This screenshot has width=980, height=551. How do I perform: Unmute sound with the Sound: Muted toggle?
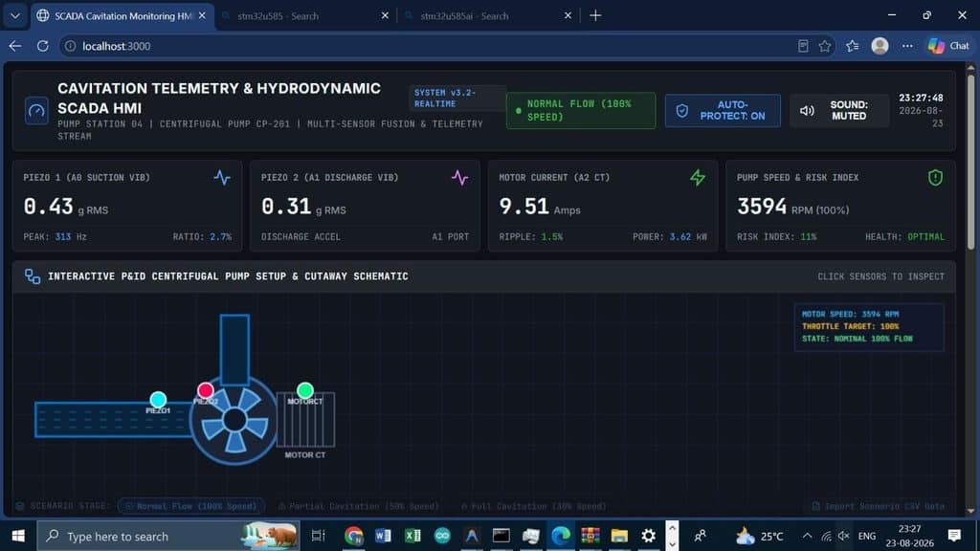point(839,111)
